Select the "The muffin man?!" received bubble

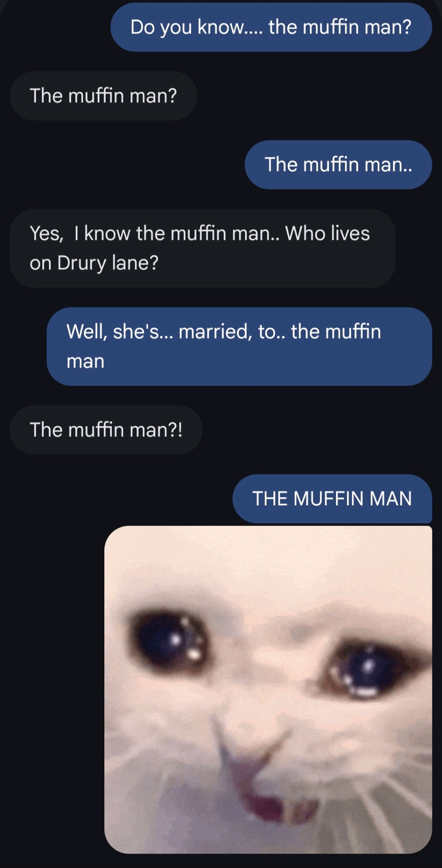(x=106, y=430)
